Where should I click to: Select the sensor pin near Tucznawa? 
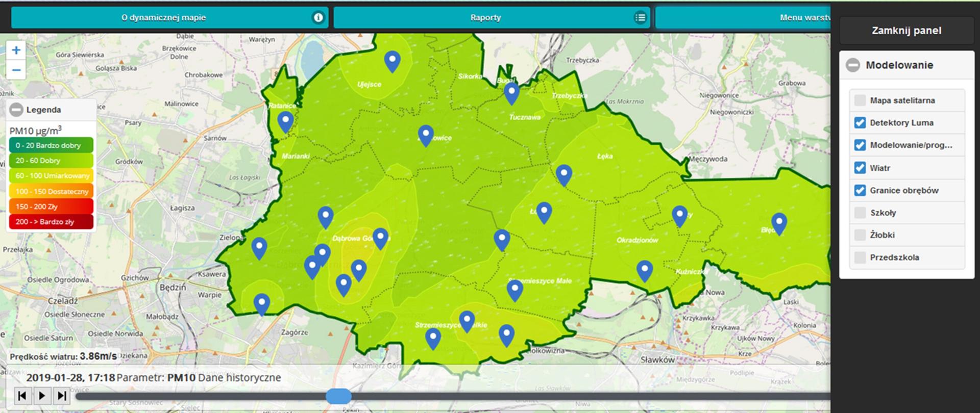click(511, 93)
